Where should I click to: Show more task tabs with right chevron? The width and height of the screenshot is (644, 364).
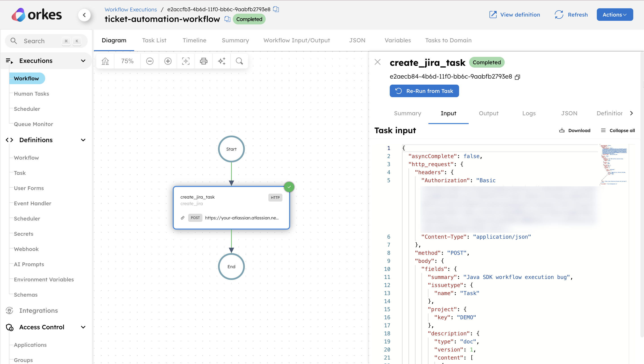pos(631,113)
